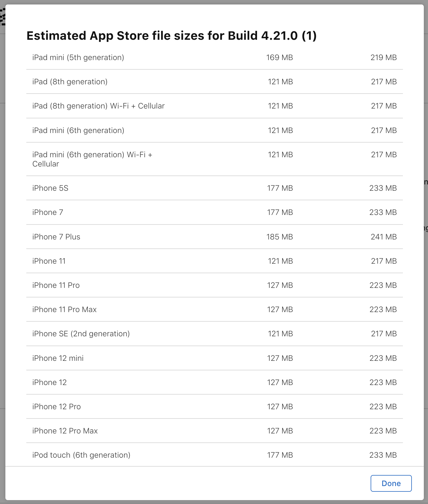This screenshot has width=428, height=504.
Task: Click the iPhone 11 device label
Action: coord(49,261)
